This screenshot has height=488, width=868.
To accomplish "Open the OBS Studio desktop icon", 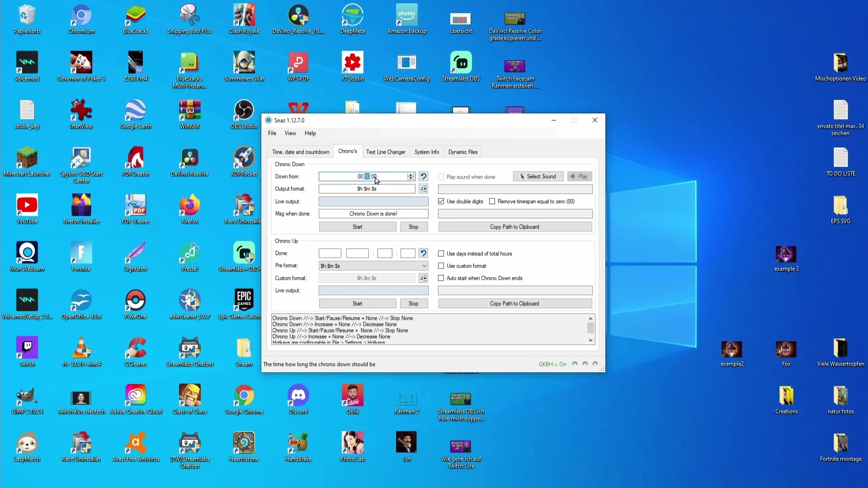I will pos(244,114).
